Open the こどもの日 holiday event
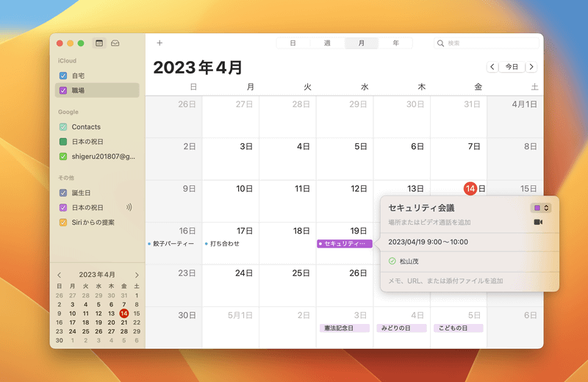This screenshot has width=588, height=382. tap(458, 328)
